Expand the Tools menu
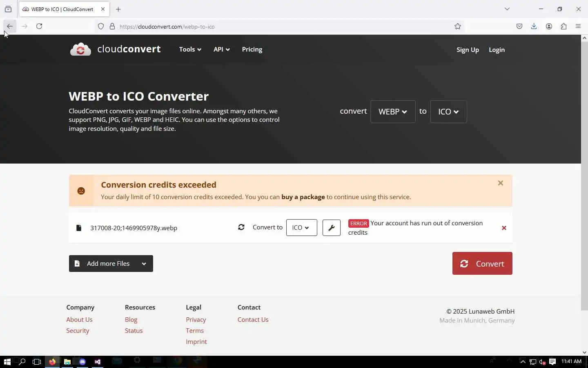 [x=190, y=49]
